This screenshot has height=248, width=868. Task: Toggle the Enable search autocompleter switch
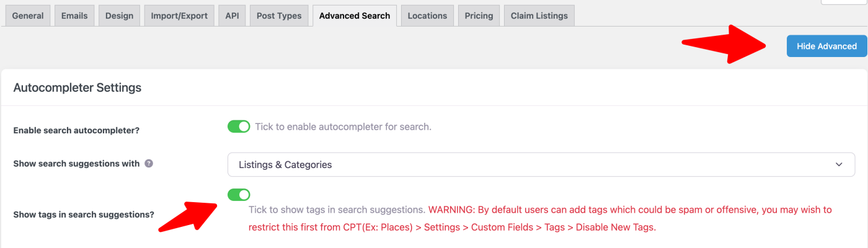tap(239, 126)
